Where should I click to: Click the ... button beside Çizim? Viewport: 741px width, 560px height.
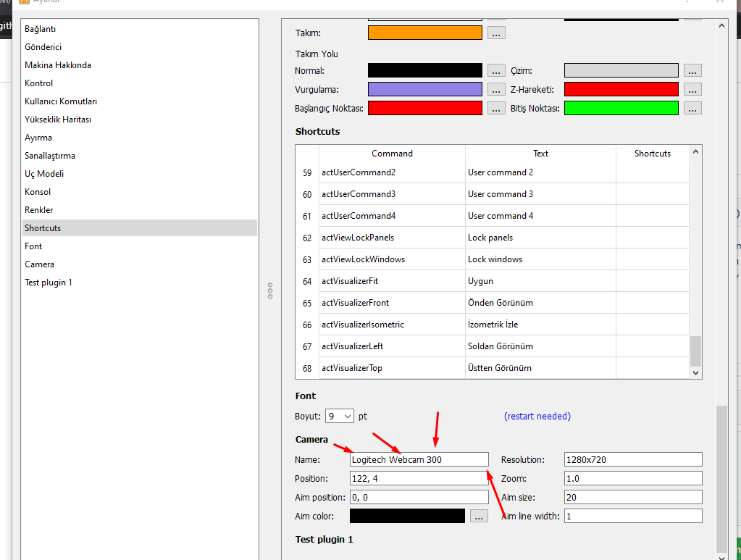tap(692, 70)
